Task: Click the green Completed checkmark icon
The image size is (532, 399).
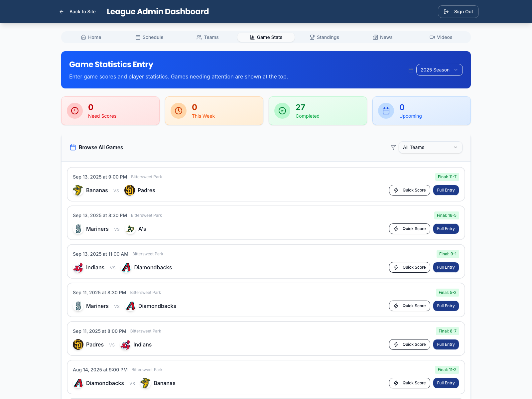Action: pyautogui.click(x=282, y=111)
